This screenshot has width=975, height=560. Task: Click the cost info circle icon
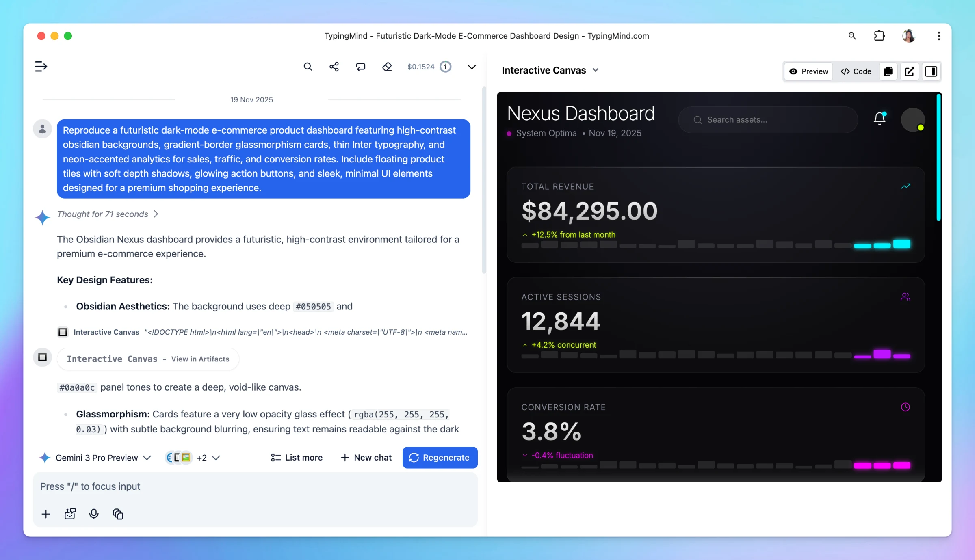(x=446, y=67)
